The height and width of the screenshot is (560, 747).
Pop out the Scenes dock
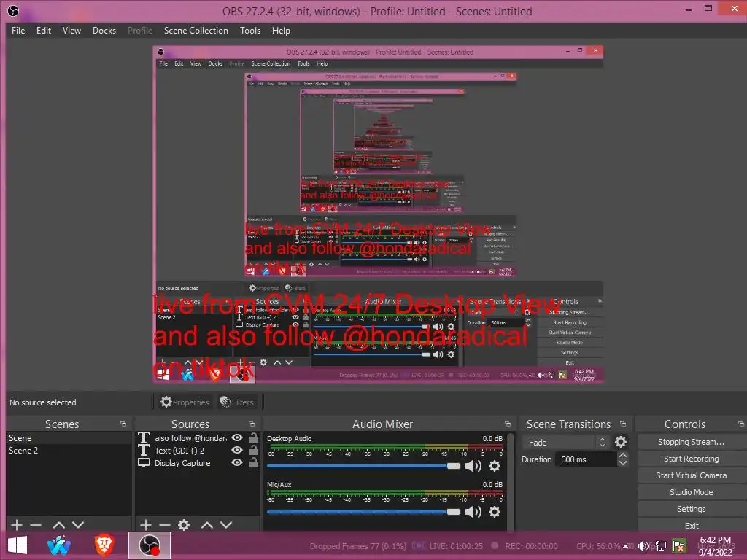[x=123, y=424]
